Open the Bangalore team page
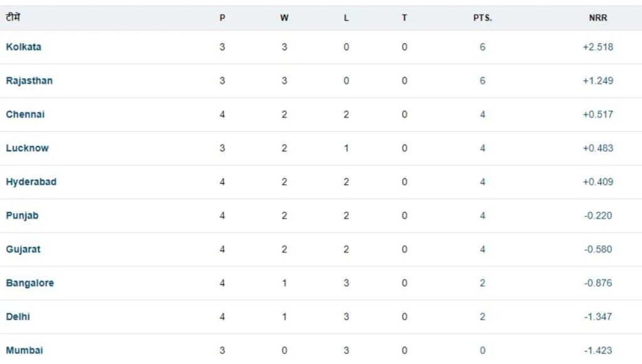The height and width of the screenshot is (364, 642). [30, 283]
